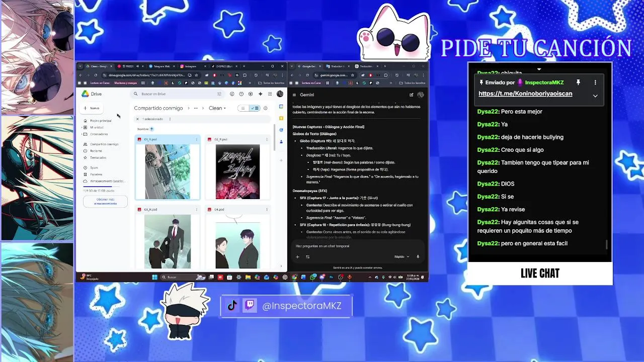The height and width of the screenshot is (362, 644).
Task: Clear the 1 seleccionado selection
Action: pyautogui.click(x=137, y=119)
